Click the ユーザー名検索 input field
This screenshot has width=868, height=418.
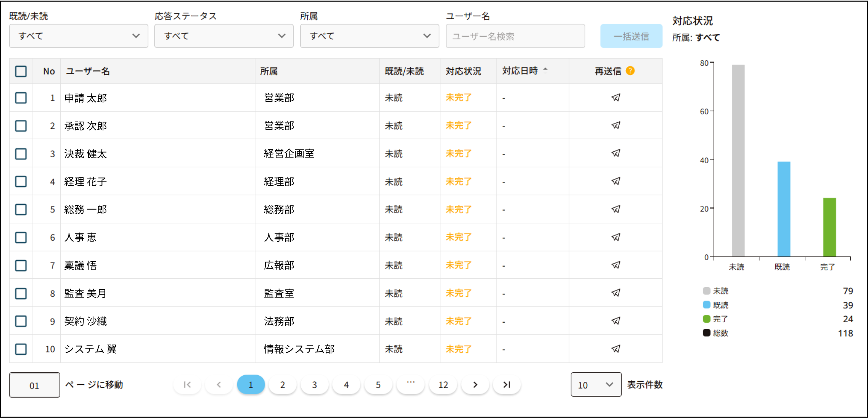pyautogui.click(x=515, y=36)
